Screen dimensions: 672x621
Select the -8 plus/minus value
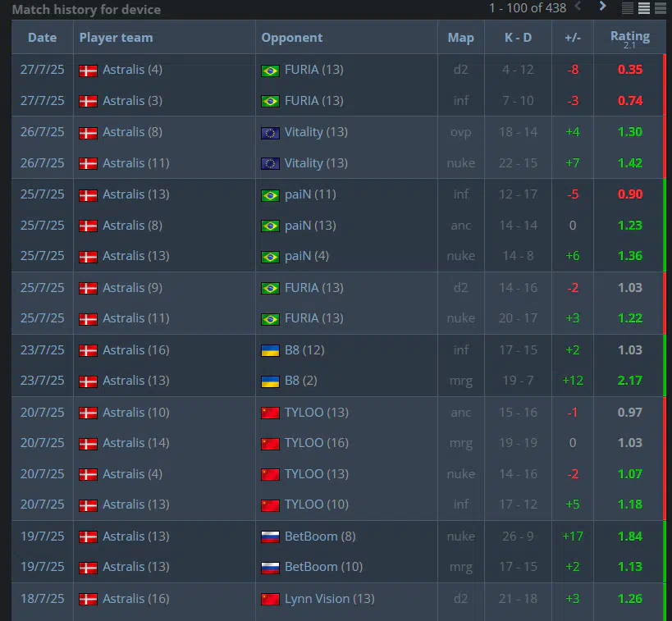coord(573,70)
